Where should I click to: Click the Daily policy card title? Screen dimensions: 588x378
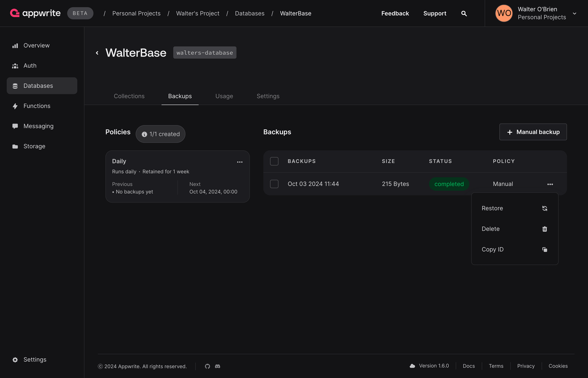(119, 161)
